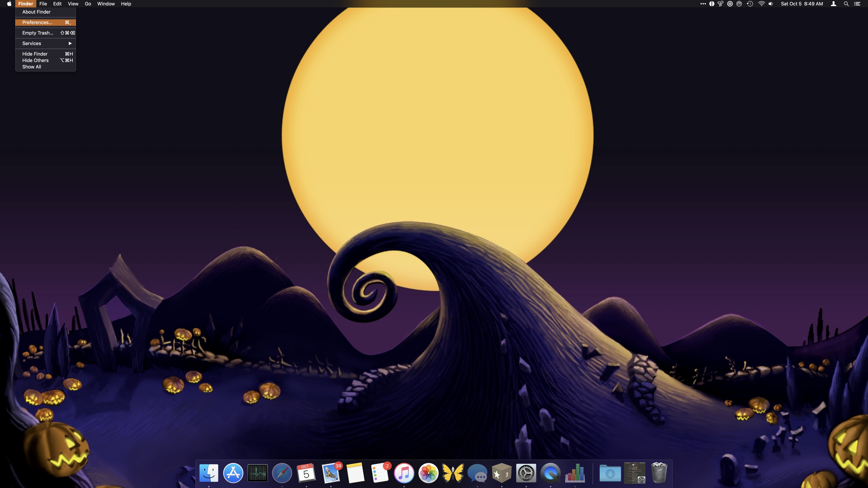This screenshot has width=868, height=488.
Task: Click the half-circle dark mode menu icon
Action: tap(712, 4)
